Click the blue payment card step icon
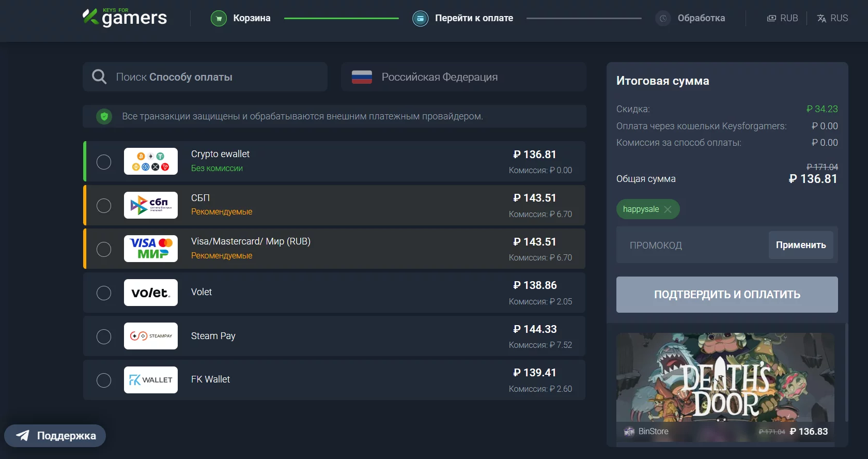This screenshot has height=459, width=868. (421, 19)
